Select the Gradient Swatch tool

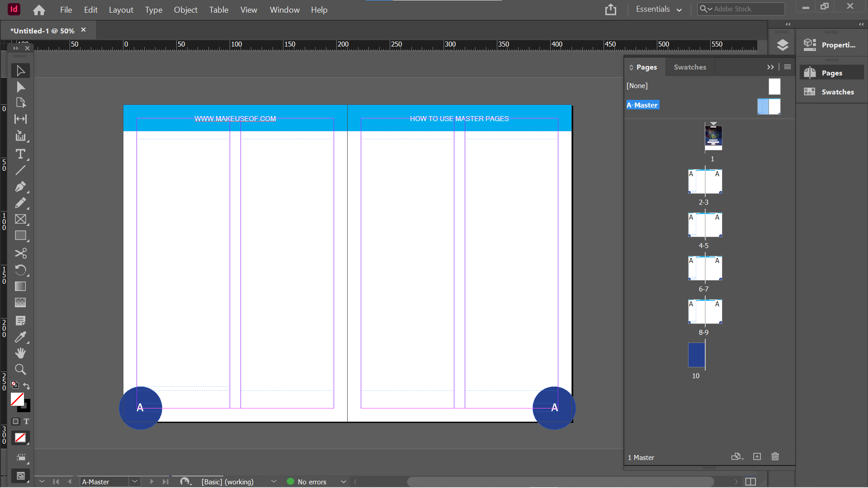pyautogui.click(x=20, y=286)
